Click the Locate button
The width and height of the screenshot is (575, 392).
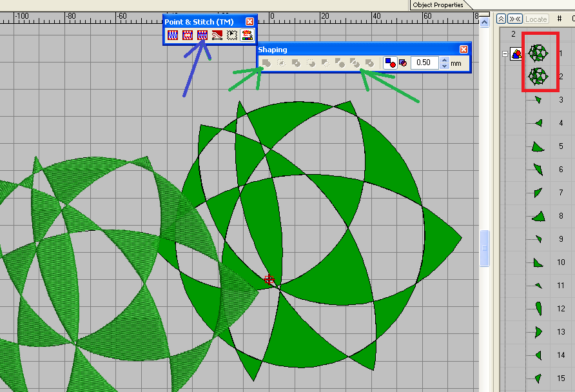[536, 19]
